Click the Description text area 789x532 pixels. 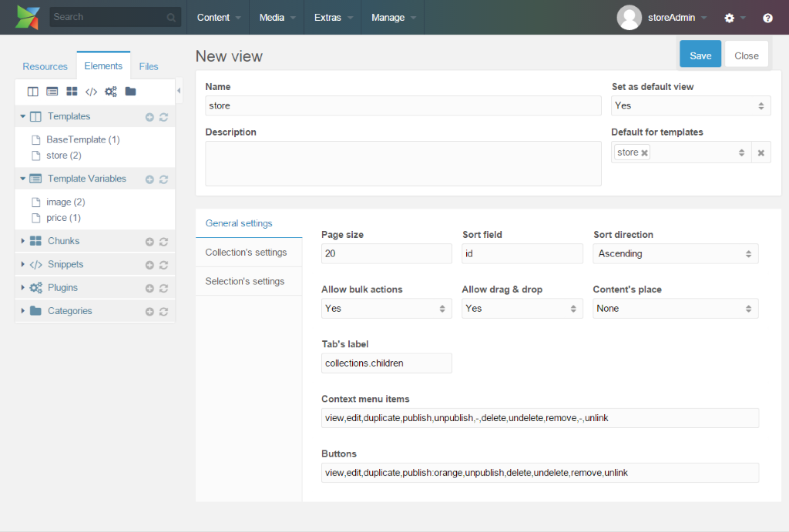[403, 163]
